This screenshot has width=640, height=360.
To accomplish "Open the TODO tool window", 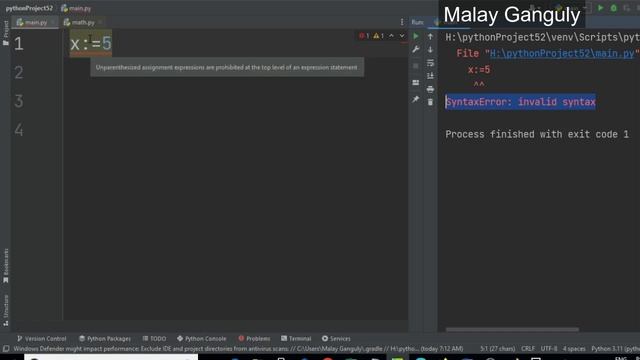I will coord(154,338).
